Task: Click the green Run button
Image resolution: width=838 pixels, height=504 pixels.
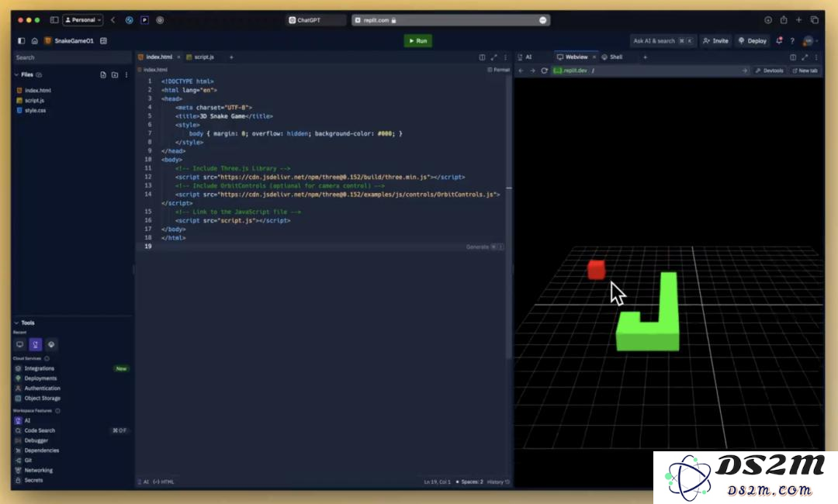Action: (418, 40)
